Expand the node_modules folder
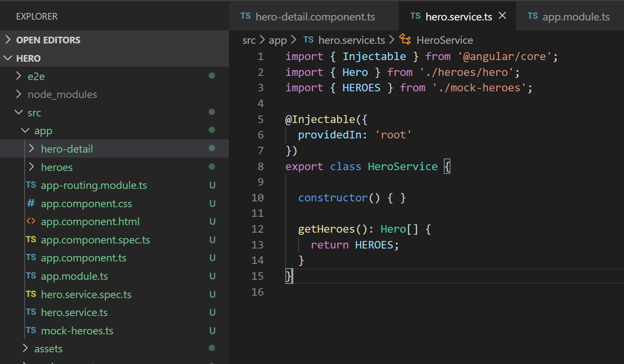 coord(18,94)
